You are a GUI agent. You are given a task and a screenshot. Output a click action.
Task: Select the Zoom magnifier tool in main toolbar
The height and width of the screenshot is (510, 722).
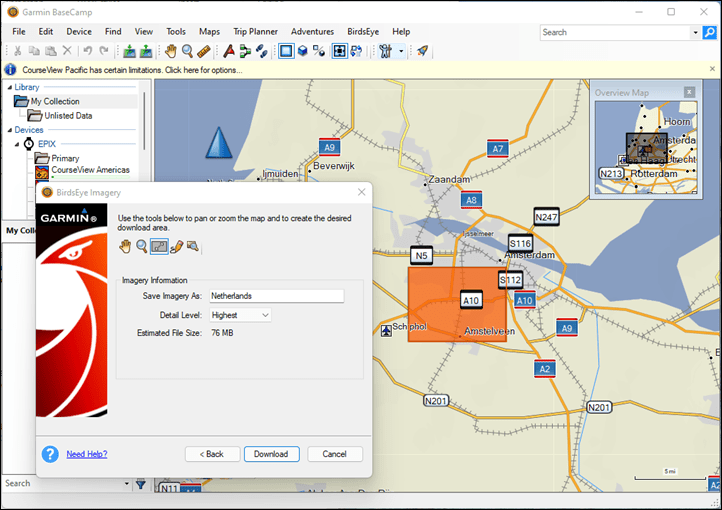187,51
